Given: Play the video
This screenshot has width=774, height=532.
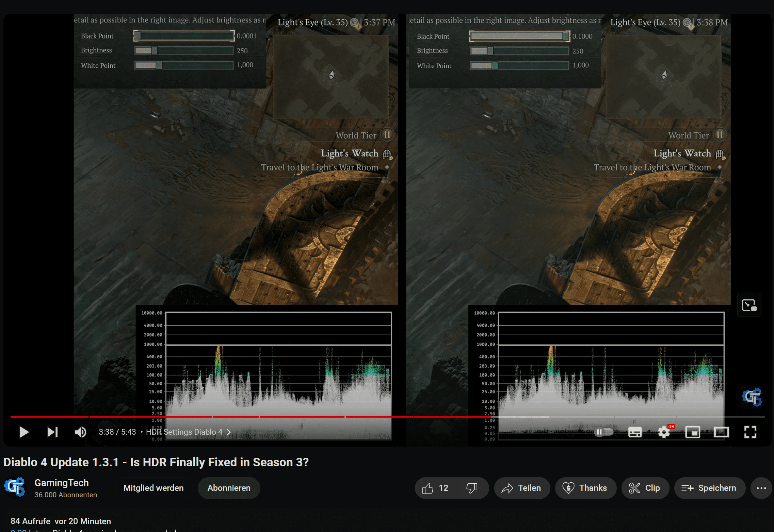Looking at the screenshot, I should click(x=24, y=432).
